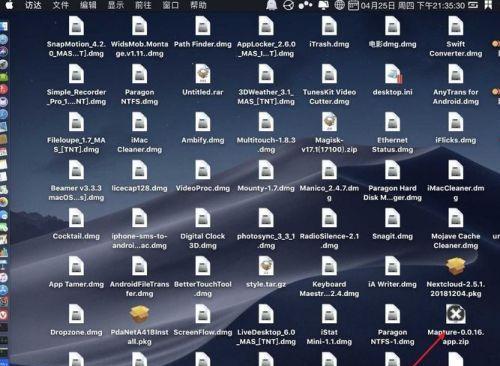Select the Path Finder.dmg file icon
The width and height of the screenshot is (500, 366).
pos(203,26)
